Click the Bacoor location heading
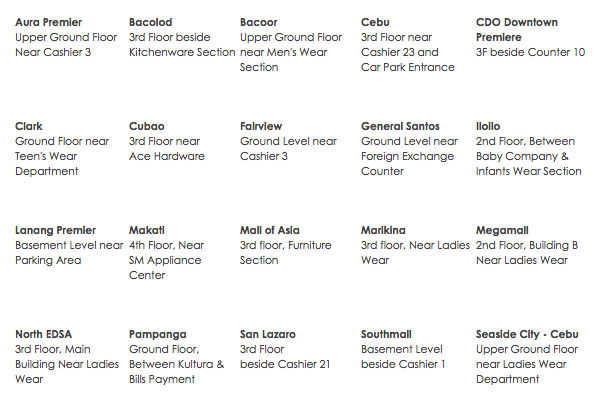This screenshot has height=405, width=601. [x=259, y=22]
